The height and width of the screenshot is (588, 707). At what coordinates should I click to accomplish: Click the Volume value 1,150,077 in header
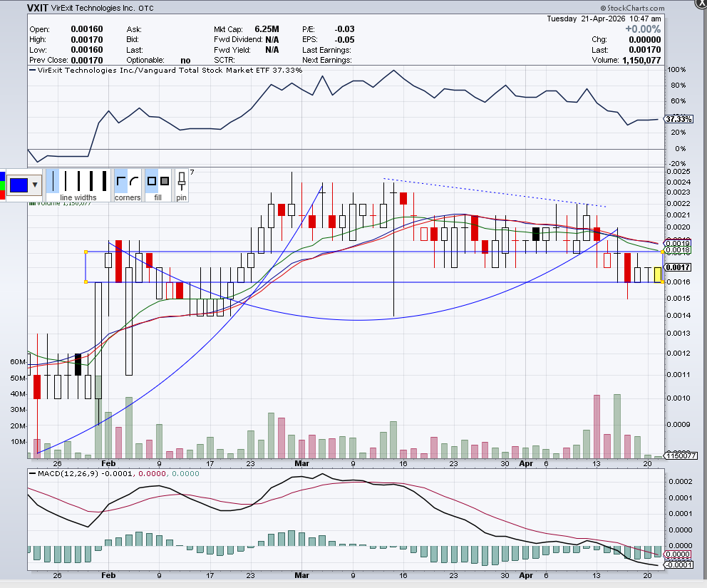[x=641, y=61]
